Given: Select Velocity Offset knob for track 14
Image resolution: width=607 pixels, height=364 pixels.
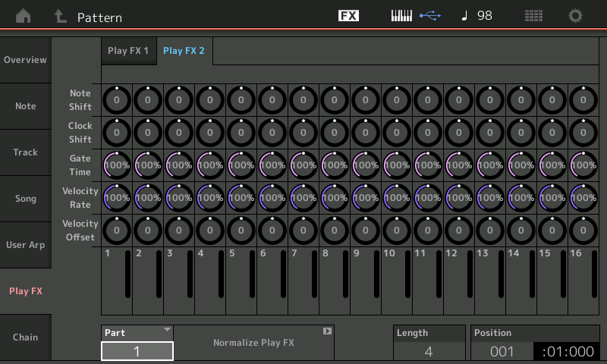Looking at the screenshot, I should 521,231.
